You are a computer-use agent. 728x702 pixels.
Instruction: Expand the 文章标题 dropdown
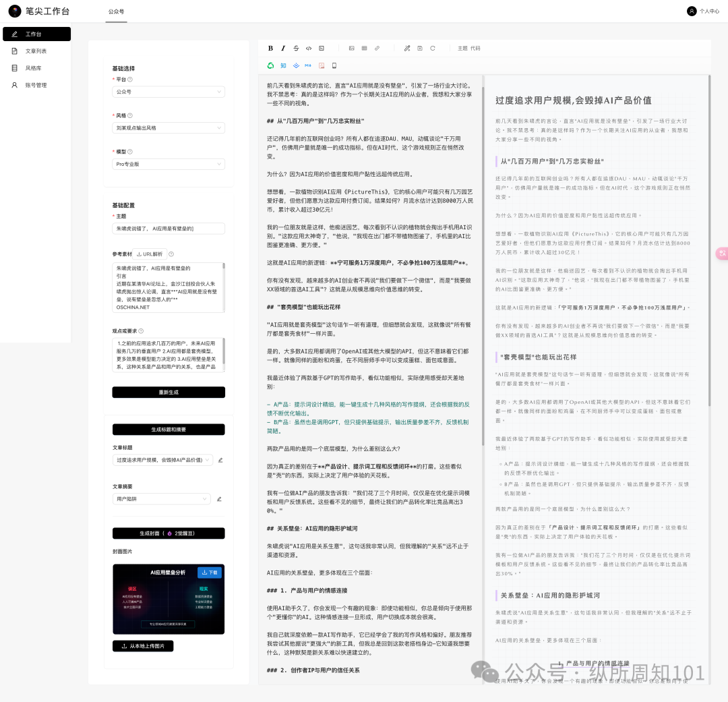(162, 460)
